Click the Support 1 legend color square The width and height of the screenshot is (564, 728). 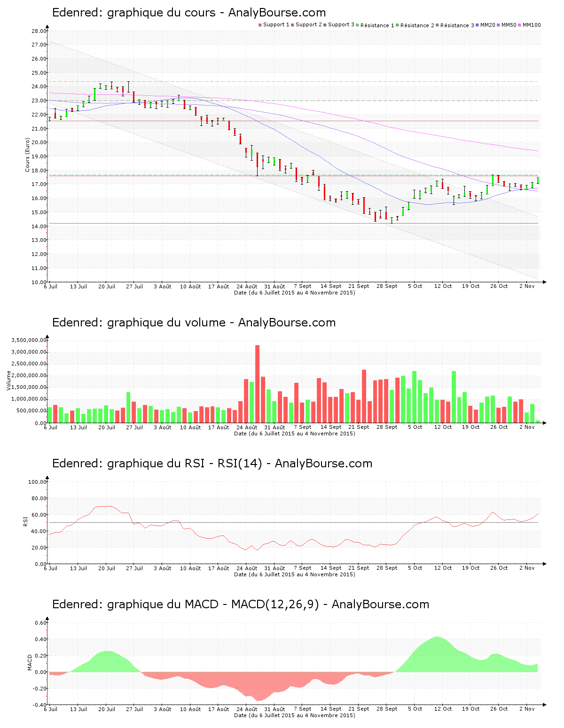coord(260,25)
